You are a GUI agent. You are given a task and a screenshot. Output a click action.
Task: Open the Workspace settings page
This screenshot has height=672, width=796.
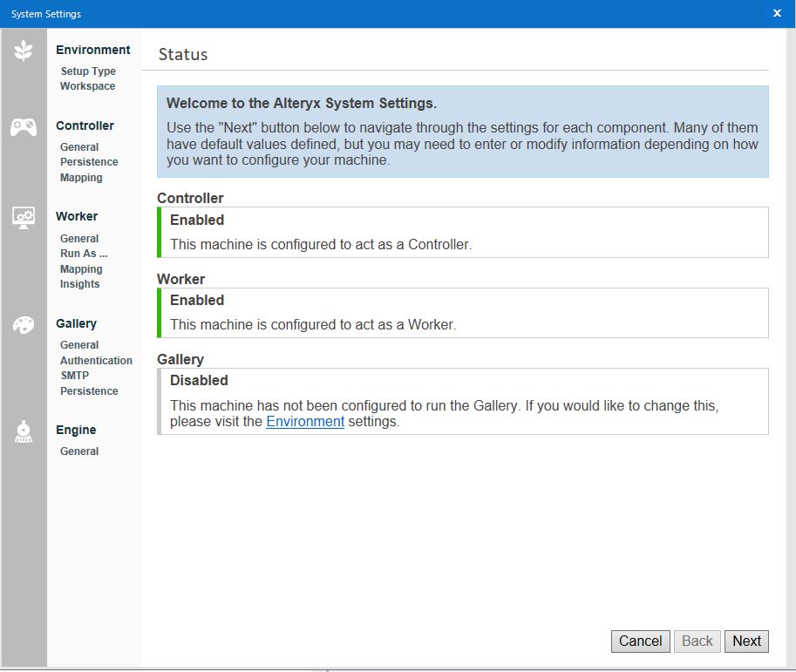coord(87,86)
